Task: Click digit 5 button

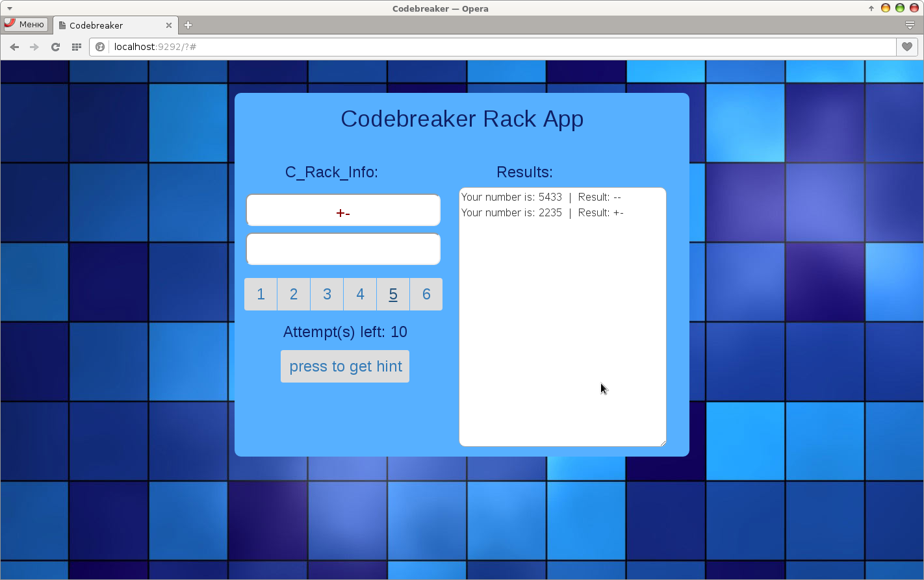Action: tap(393, 294)
